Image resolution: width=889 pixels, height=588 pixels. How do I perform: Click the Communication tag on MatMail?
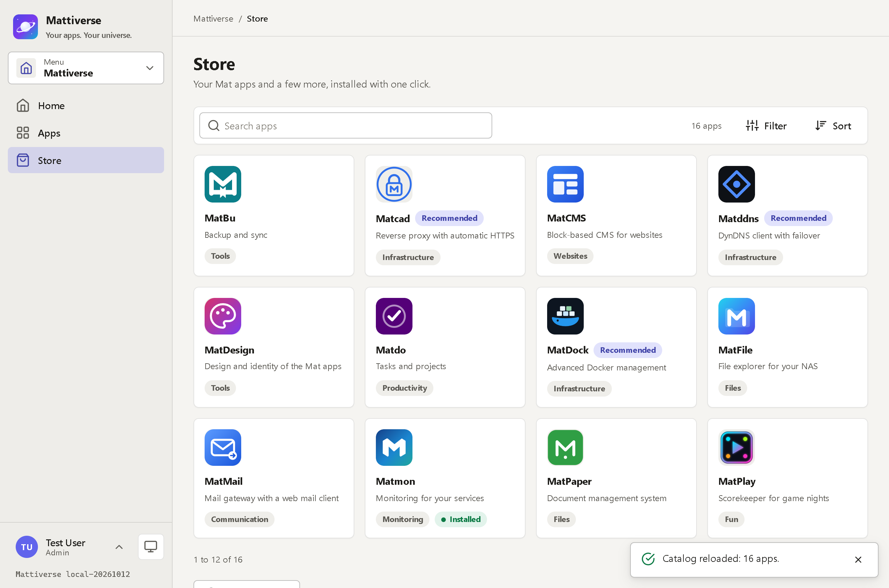coord(239,519)
